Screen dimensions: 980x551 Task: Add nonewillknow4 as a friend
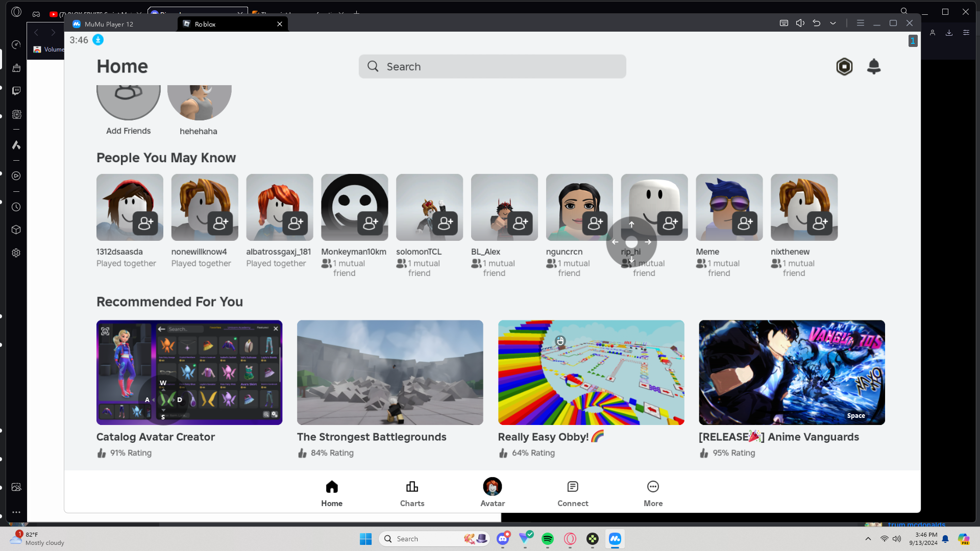(220, 223)
